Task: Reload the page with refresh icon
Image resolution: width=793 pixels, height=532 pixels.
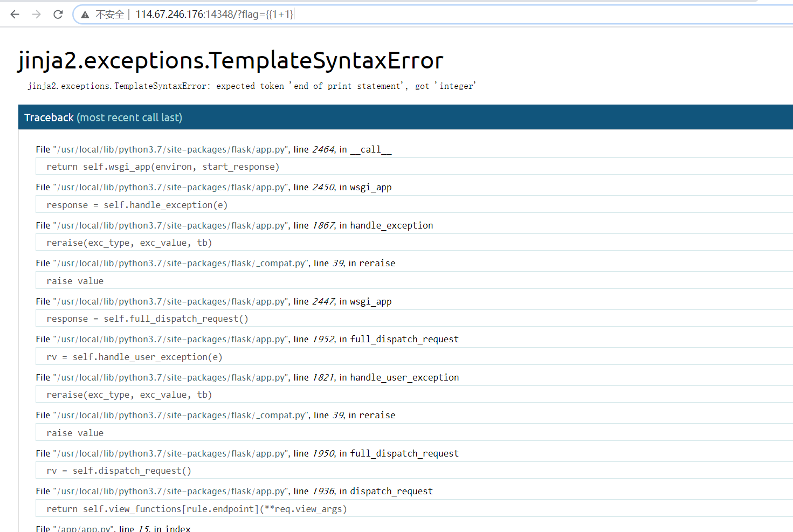Action: (x=58, y=15)
